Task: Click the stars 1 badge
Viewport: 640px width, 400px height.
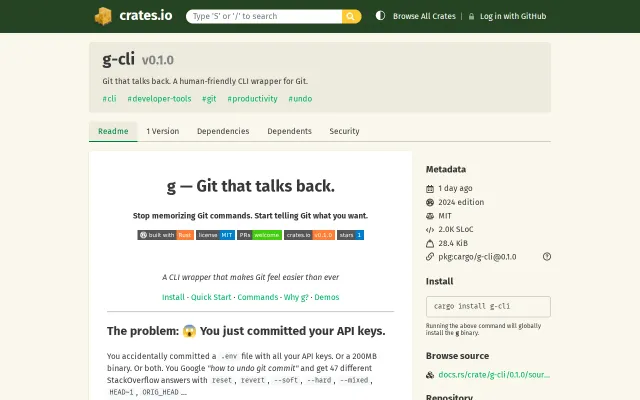Action: (350, 235)
